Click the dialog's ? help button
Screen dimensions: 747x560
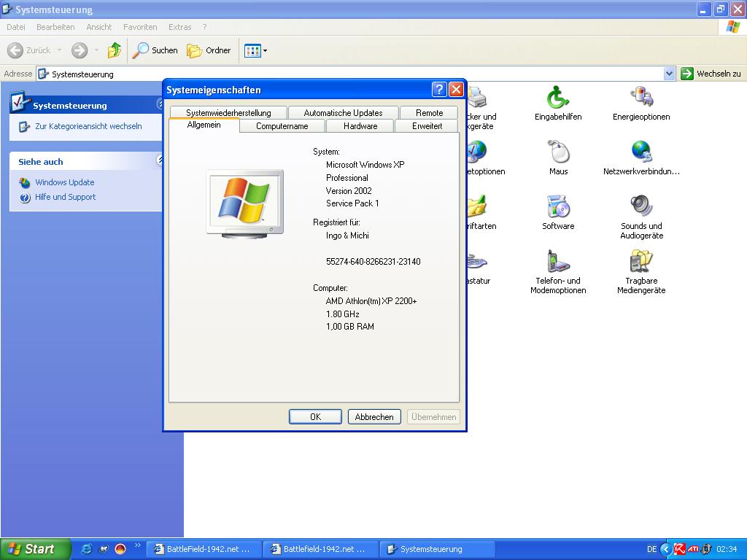tap(438, 89)
